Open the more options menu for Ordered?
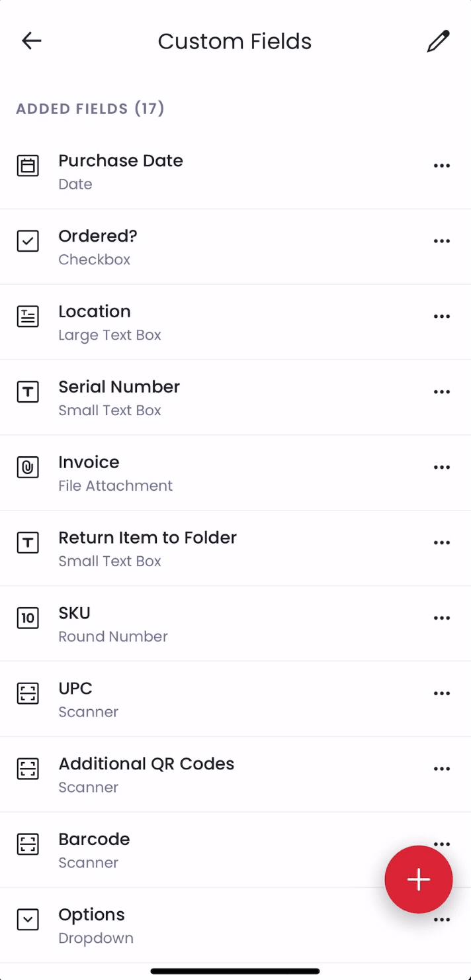This screenshot has width=471, height=980. pos(442,241)
